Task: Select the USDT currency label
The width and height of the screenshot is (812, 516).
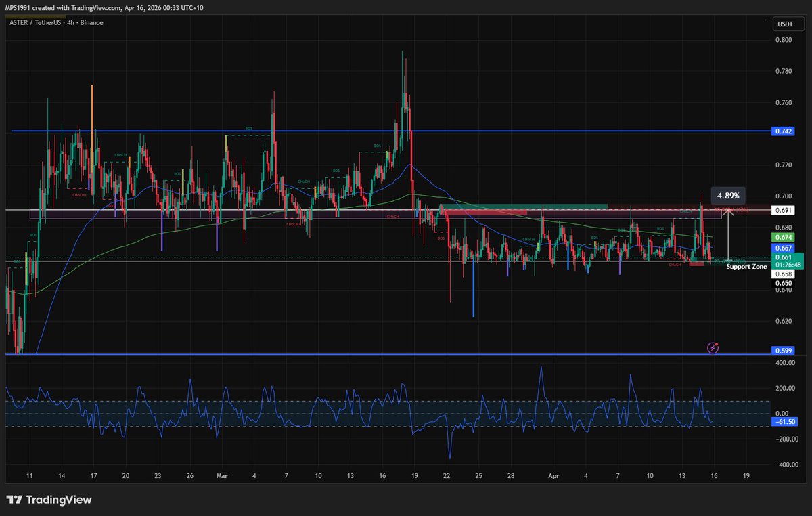Action: pos(785,22)
